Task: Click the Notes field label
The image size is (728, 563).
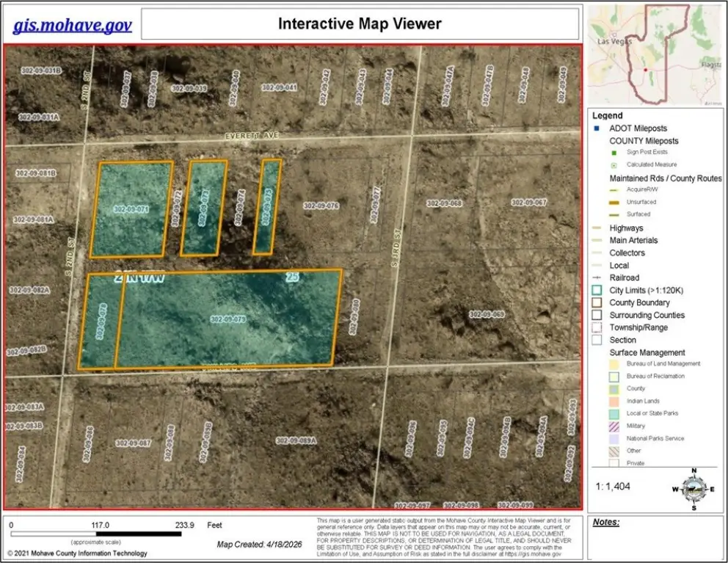Action: tap(606, 523)
